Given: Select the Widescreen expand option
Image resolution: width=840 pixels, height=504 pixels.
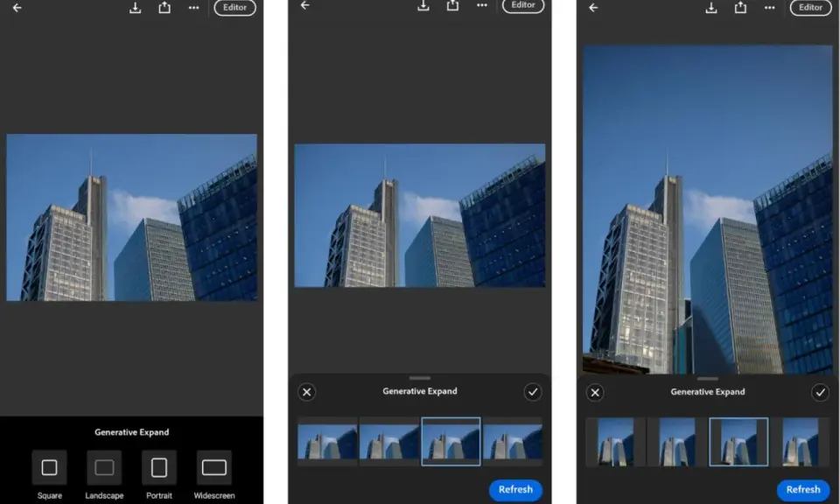Looking at the screenshot, I should pos(213,467).
